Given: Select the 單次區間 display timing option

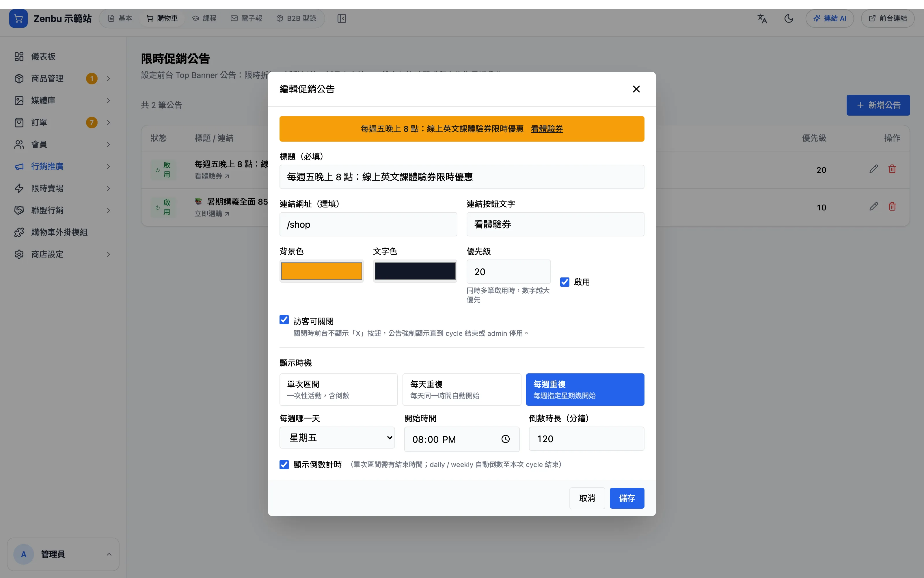Looking at the screenshot, I should [339, 390].
